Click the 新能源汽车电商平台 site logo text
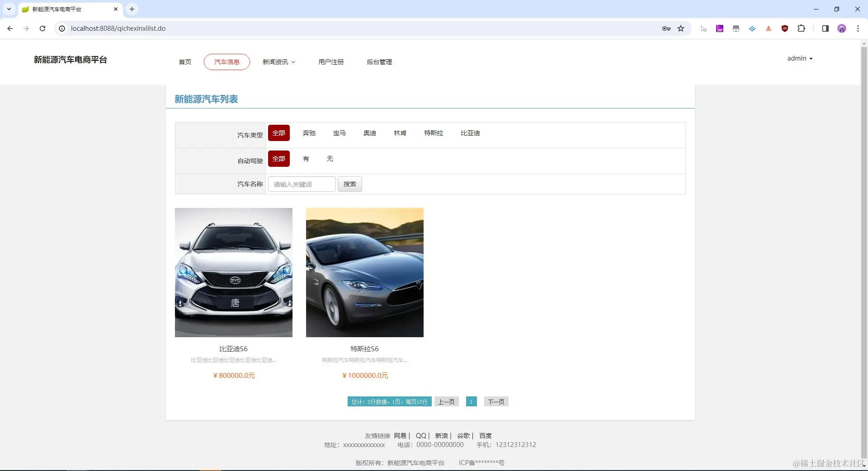Screen dimensions: 868x471 click(x=71, y=60)
